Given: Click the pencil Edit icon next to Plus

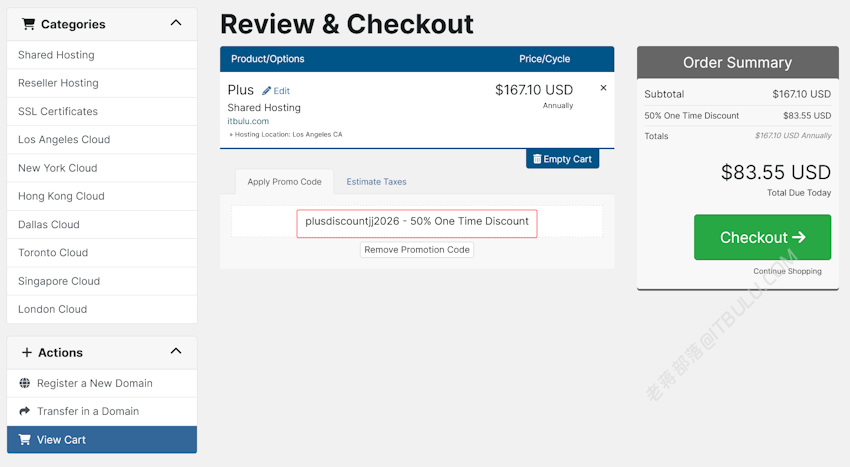Looking at the screenshot, I should click(266, 91).
